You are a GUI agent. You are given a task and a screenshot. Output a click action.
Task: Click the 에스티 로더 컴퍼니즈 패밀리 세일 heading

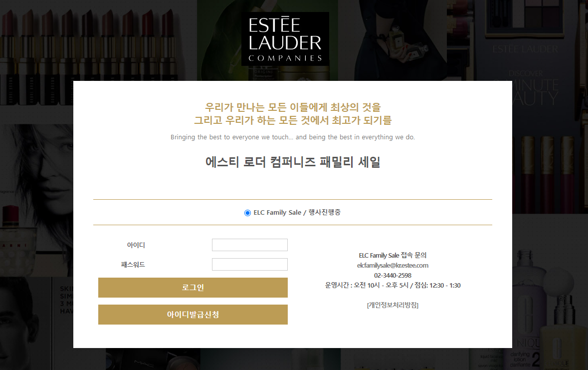(x=293, y=162)
